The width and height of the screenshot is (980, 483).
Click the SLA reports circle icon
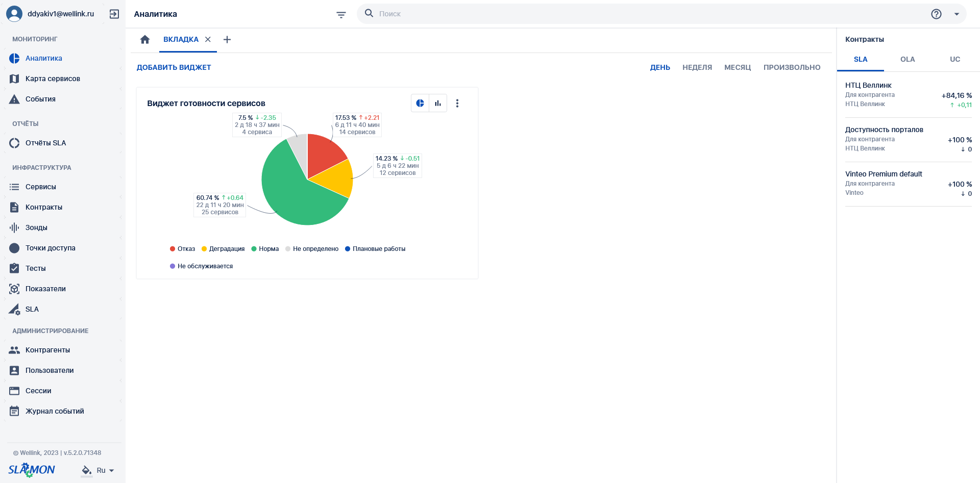pos(14,143)
